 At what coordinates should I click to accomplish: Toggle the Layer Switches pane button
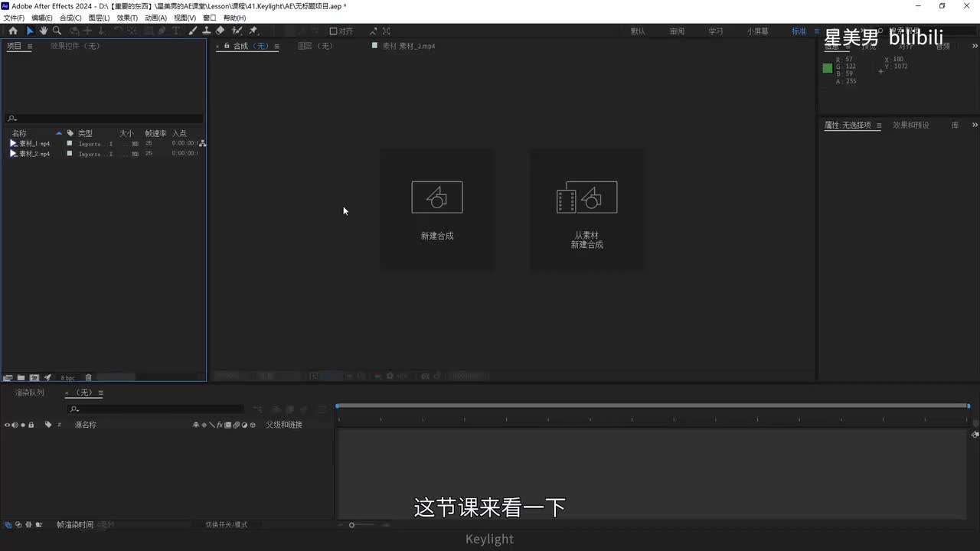8,524
